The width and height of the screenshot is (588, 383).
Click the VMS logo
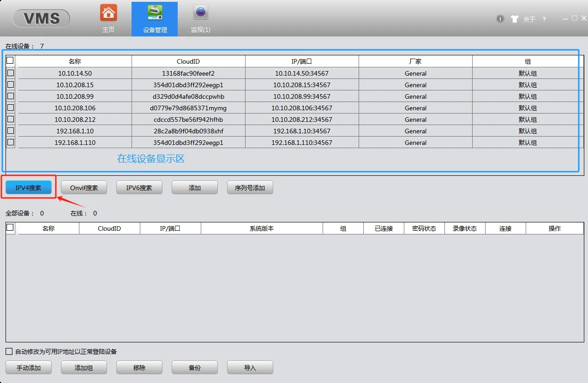click(x=41, y=18)
